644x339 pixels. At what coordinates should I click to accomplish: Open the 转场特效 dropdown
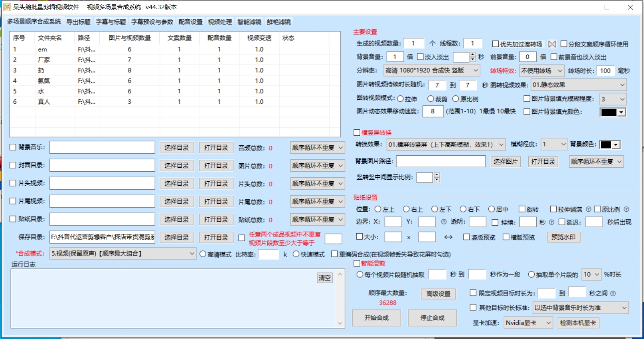click(x=541, y=71)
